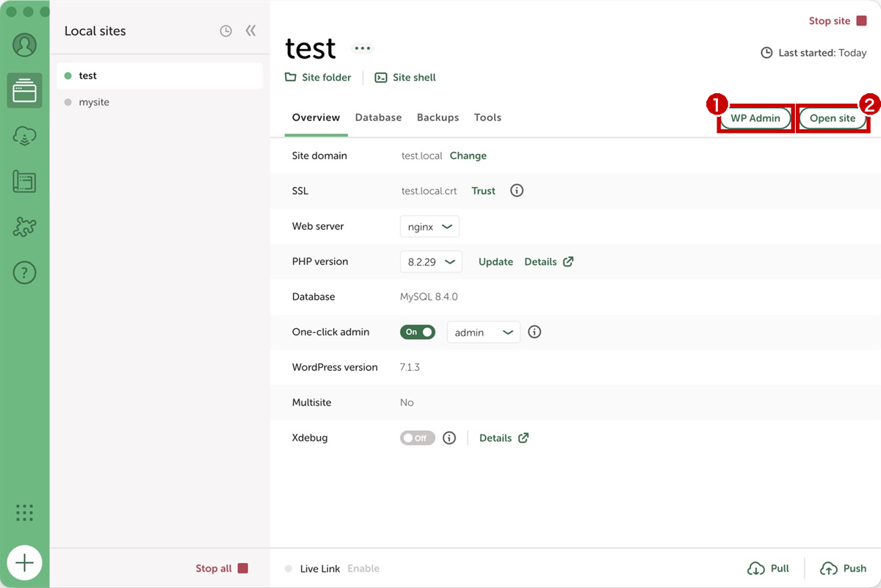This screenshot has height=588, width=881.
Task: Open Xdebug Details link
Action: point(504,438)
